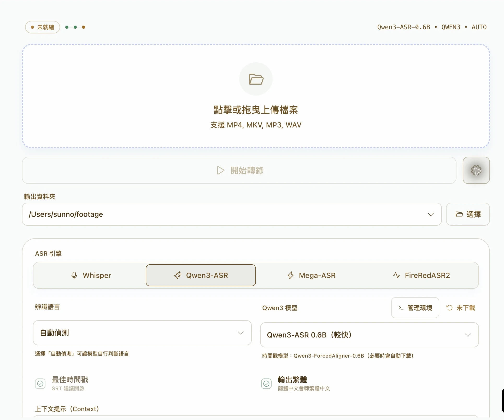This screenshot has height=420, width=504.
Task: Toggle the 最佳時間戳 checkbox
Action: 40,383
